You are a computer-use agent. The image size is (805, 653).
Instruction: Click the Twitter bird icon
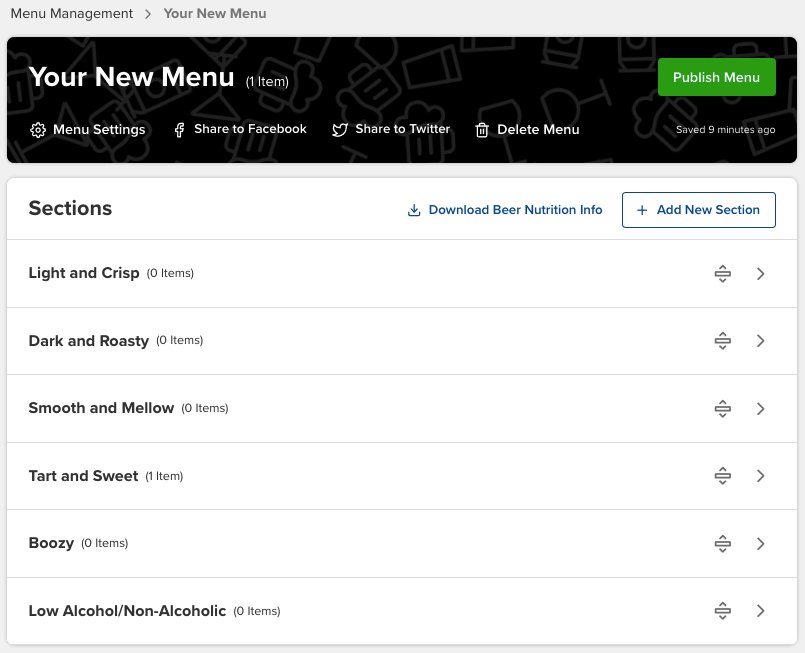click(x=340, y=130)
